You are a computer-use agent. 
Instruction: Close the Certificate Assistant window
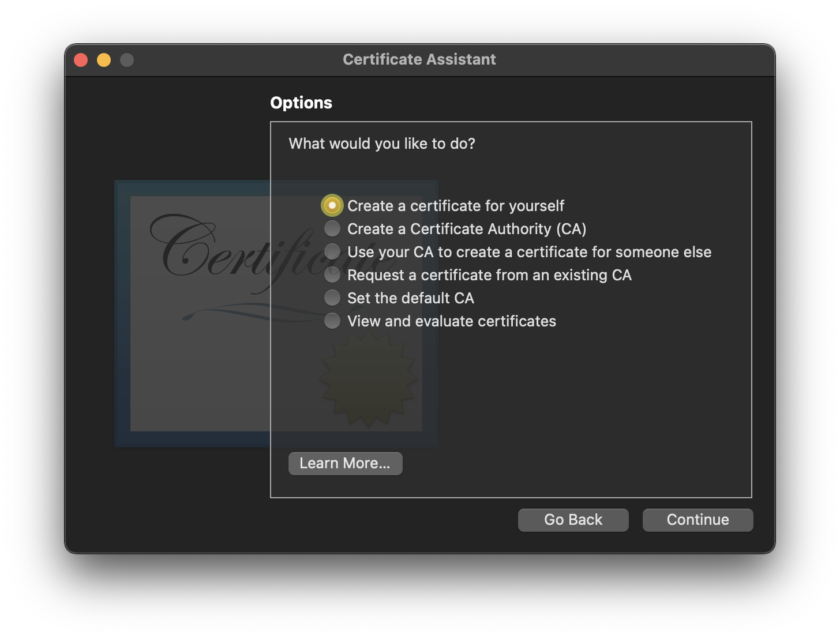[x=81, y=60]
